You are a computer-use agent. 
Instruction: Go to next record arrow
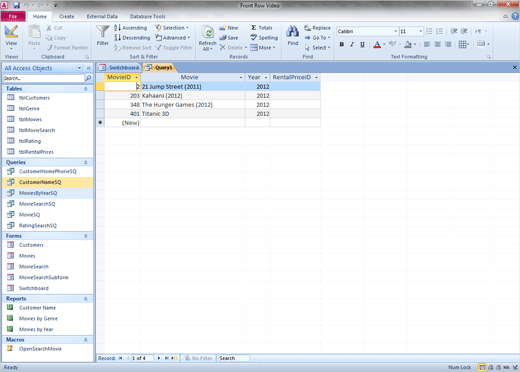(159, 358)
